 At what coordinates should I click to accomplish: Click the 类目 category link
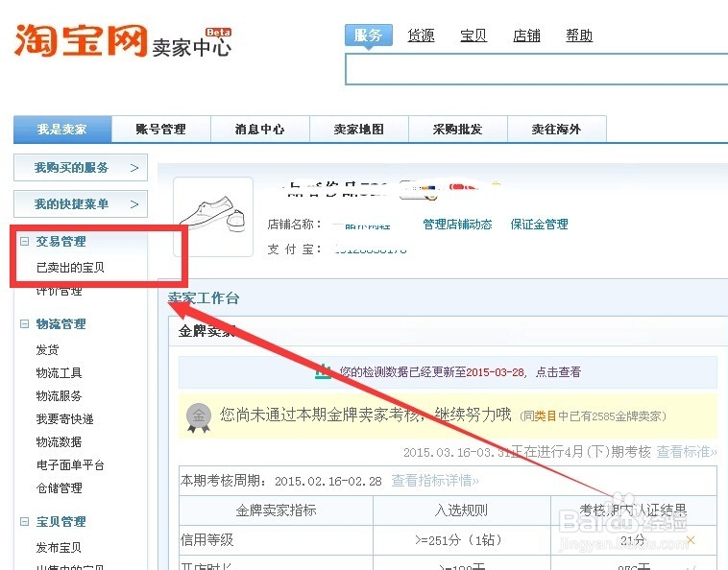(546, 416)
